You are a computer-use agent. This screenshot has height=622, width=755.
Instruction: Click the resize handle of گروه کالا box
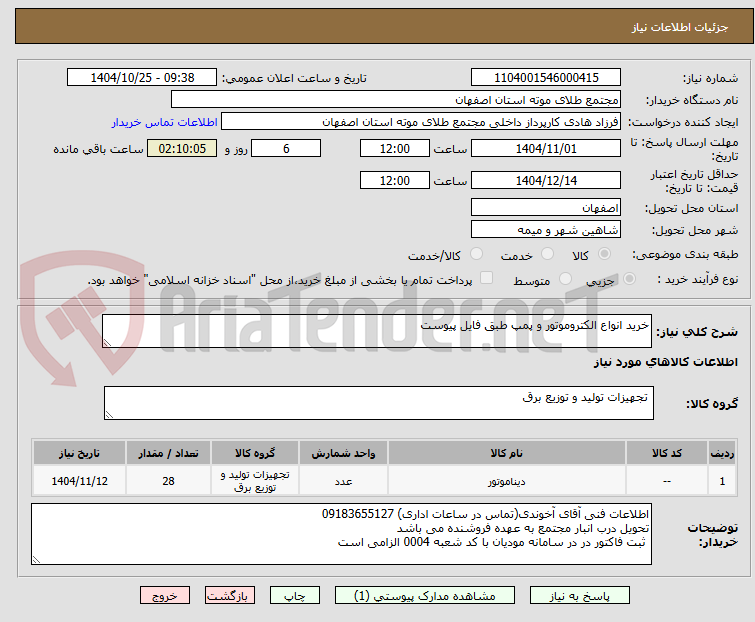109,415
